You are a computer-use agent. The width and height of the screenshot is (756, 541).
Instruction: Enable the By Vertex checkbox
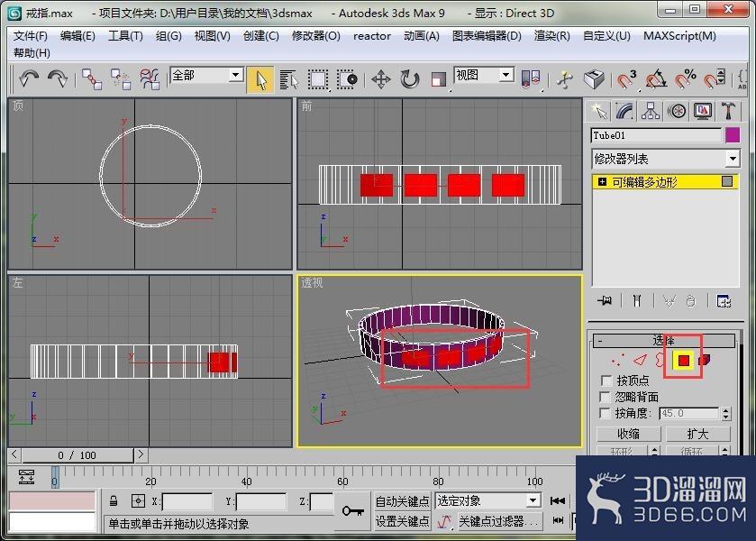coord(606,381)
